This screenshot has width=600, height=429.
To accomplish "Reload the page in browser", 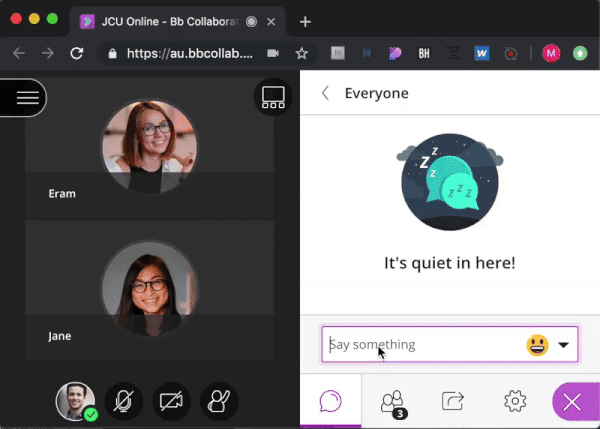I will coord(76,53).
